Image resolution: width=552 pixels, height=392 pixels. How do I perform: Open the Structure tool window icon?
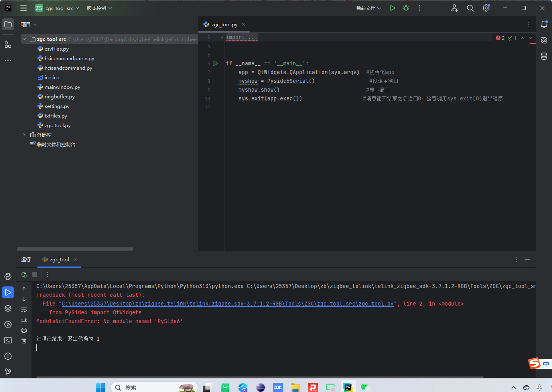8,45
